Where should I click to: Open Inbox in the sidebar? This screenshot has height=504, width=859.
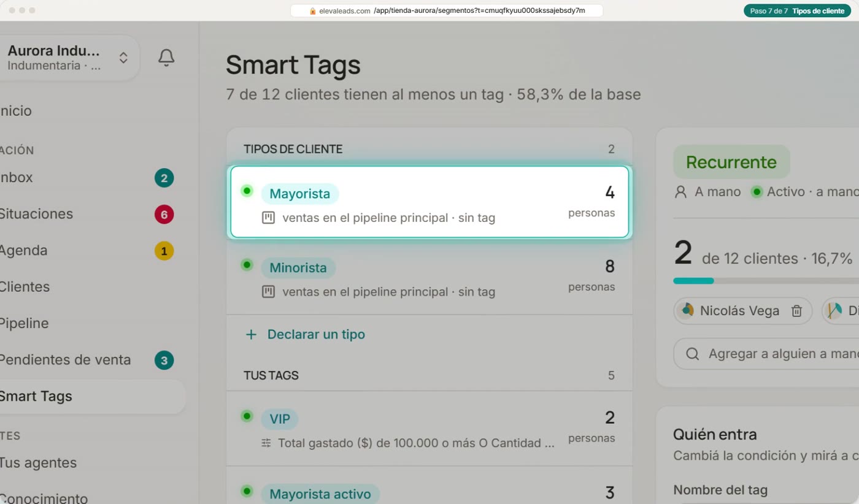tap(87, 178)
